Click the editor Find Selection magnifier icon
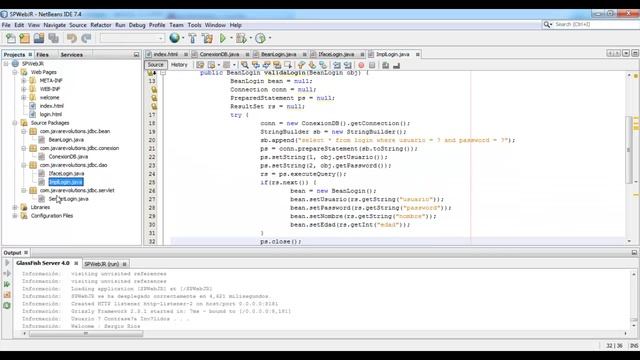Viewport: 640px width, 360px height. point(244,65)
